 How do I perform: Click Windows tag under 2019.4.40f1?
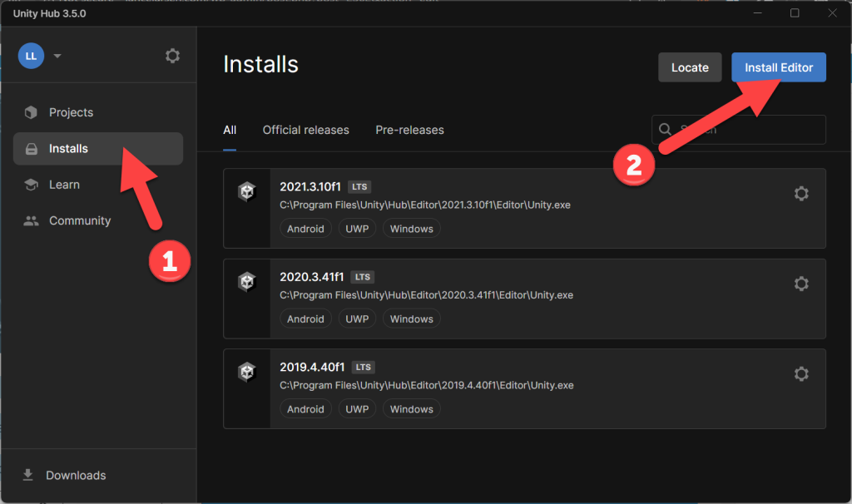click(411, 409)
